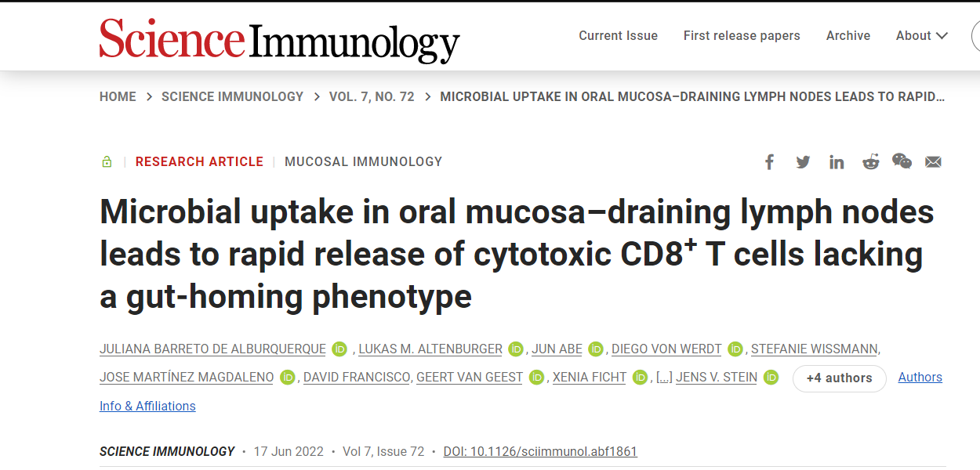980x470 pixels.
Task: Open the ORCID icon next to Xenia Ficht
Action: [x=641, y=378]
